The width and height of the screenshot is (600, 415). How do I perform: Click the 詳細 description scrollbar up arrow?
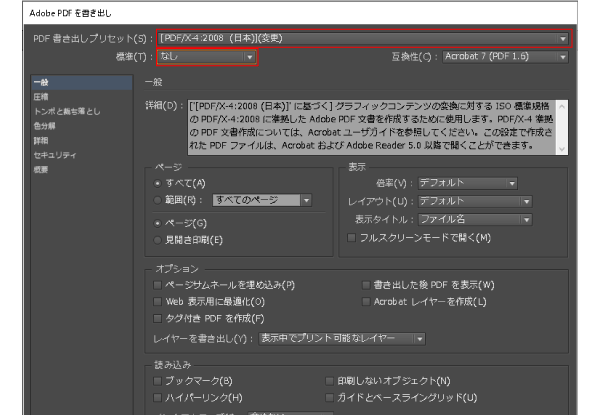click(x=562, y=106)
